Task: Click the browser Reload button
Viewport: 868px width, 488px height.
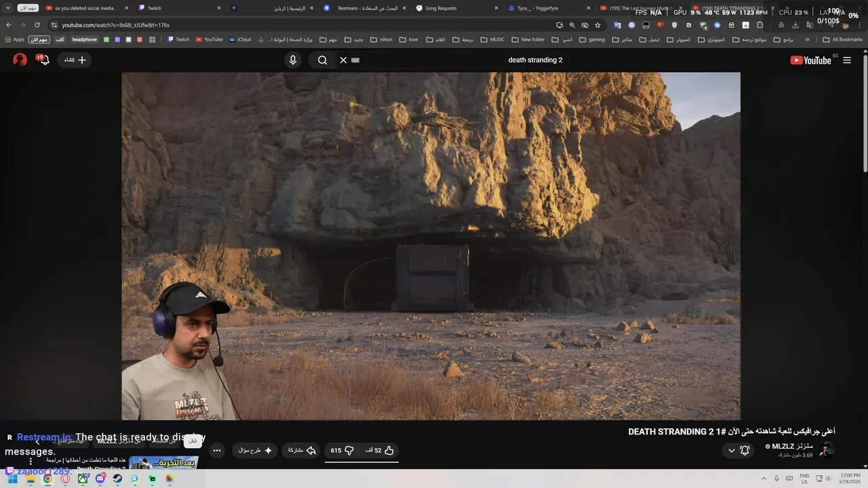Action: click(37, 25)
